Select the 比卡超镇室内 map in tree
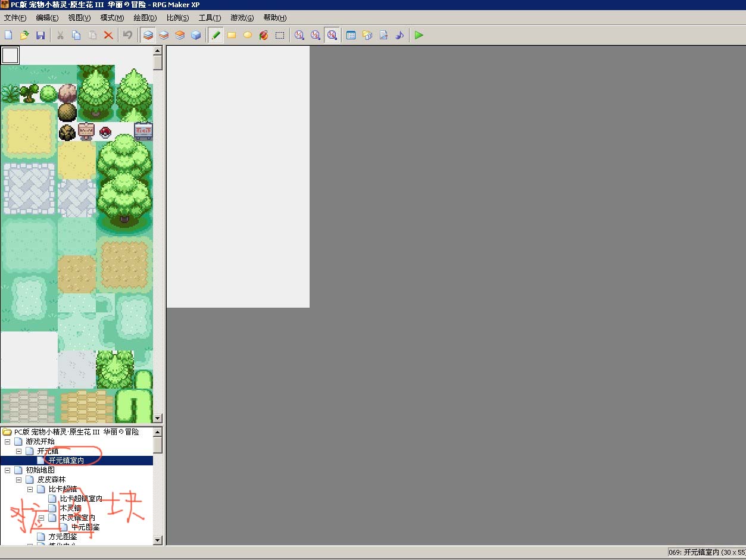The height and width of the screenshot is (560, 746). (x=81, y=499)
